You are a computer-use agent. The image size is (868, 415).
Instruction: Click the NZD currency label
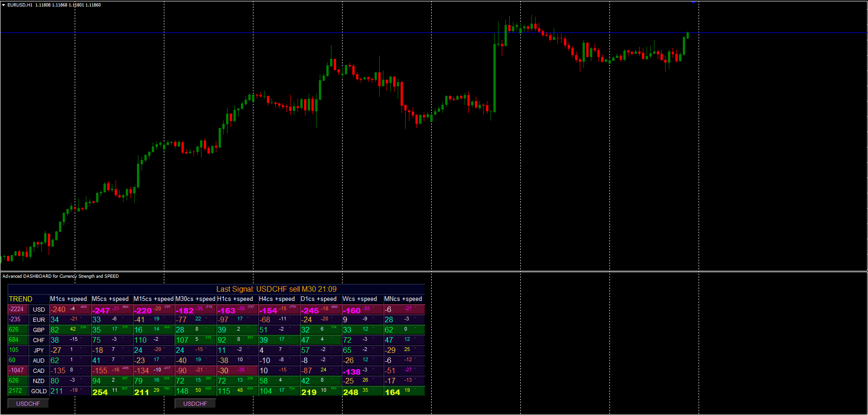[39, 381]
